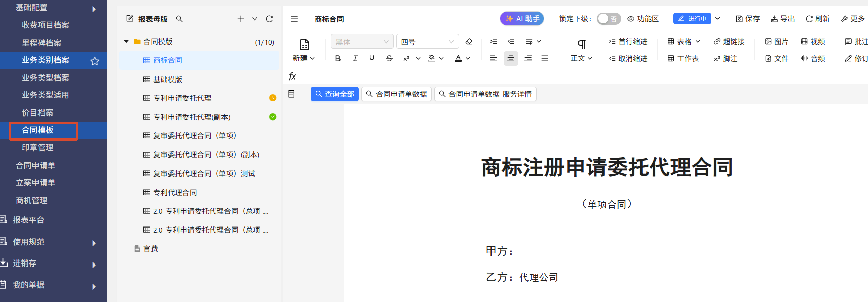Viewport: 868px width, 302px height.
Task: Open the data panel icon left of 查询全部
Action: point(291,94)
